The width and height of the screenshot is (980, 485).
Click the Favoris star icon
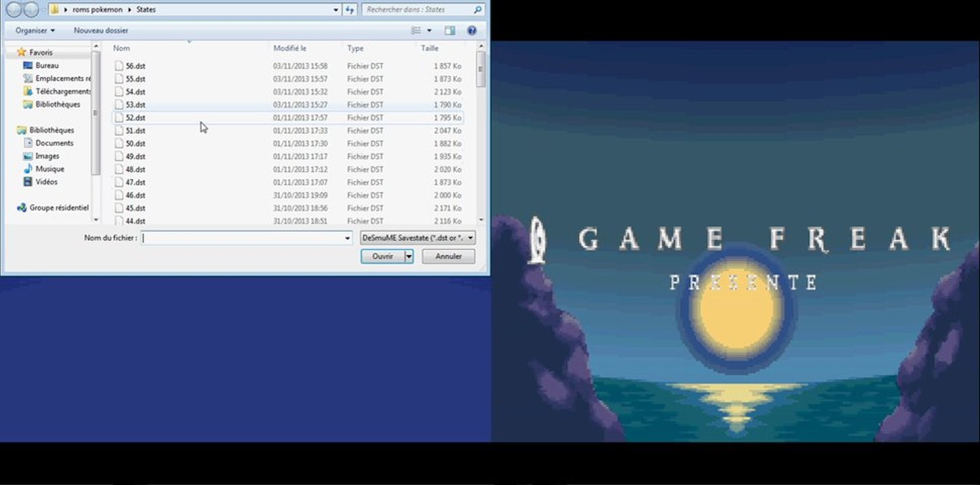tap(22, 52)
